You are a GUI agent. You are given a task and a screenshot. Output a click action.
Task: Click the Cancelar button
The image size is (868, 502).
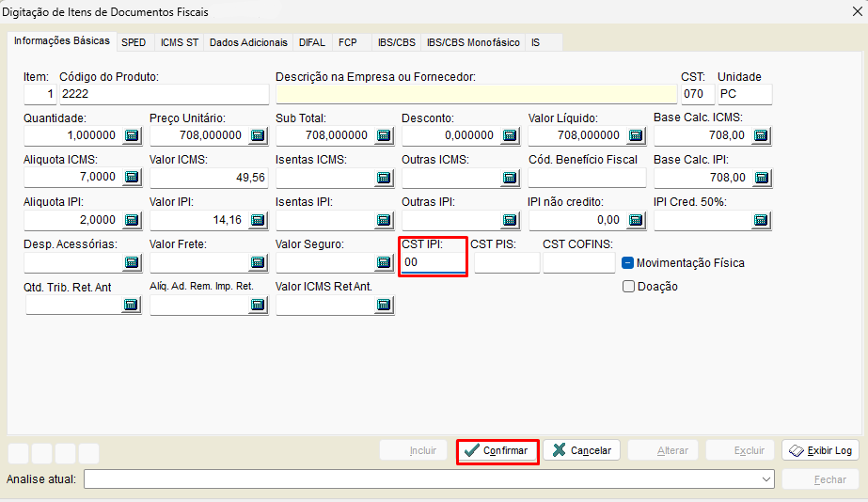pos(581,450)
